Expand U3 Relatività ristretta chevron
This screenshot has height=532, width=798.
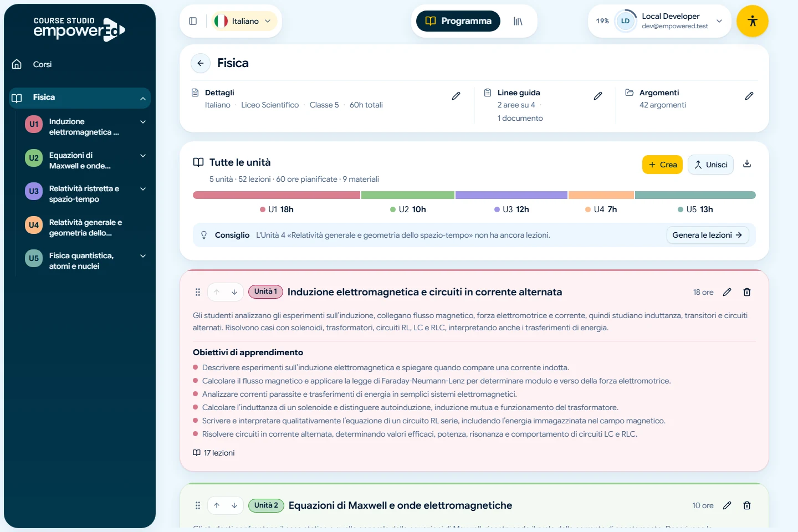point(143,189)
